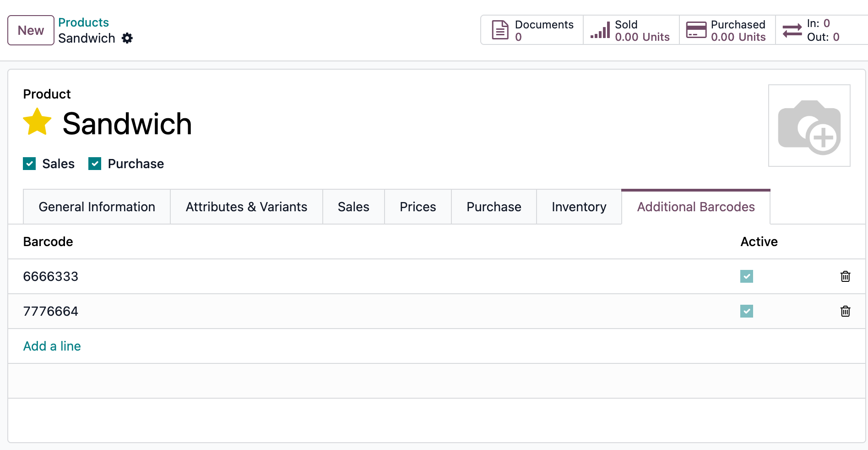The image size is (868, 450).
Task: Open the Attributes & Variants tab
Action: click(246, 207)
